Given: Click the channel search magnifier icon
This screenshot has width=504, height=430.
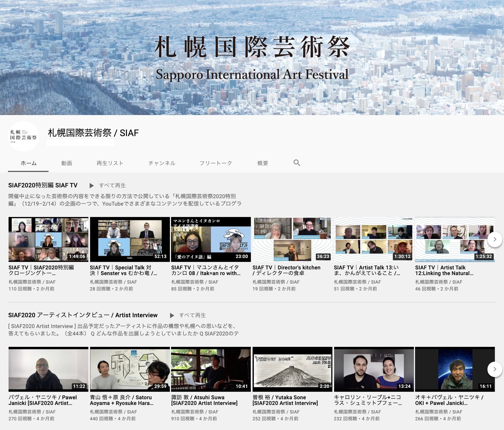Looking at the screenshot, I should pos(297,163).
